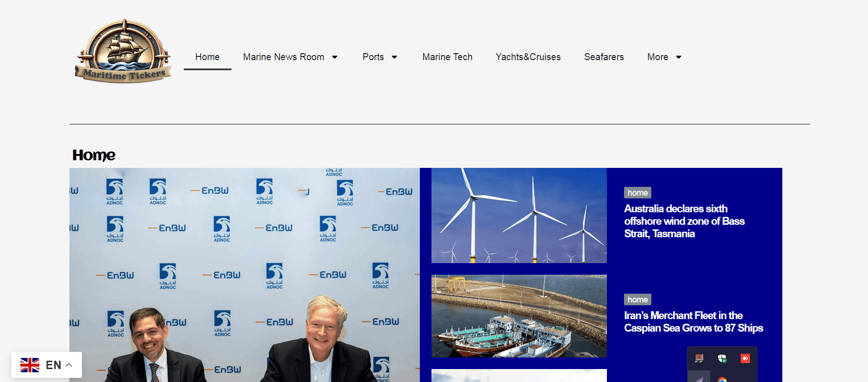The width and height of the screenshot is (868, 382).
Task: Expand the Ports menu arrow
Action: click(x=394, y=57)
